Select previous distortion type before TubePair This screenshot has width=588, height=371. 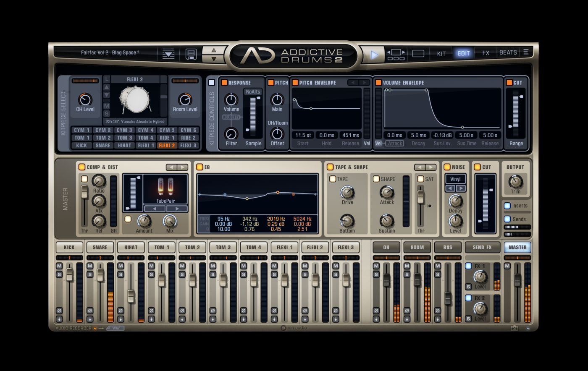pyautogui.click(x=155, y=209)
